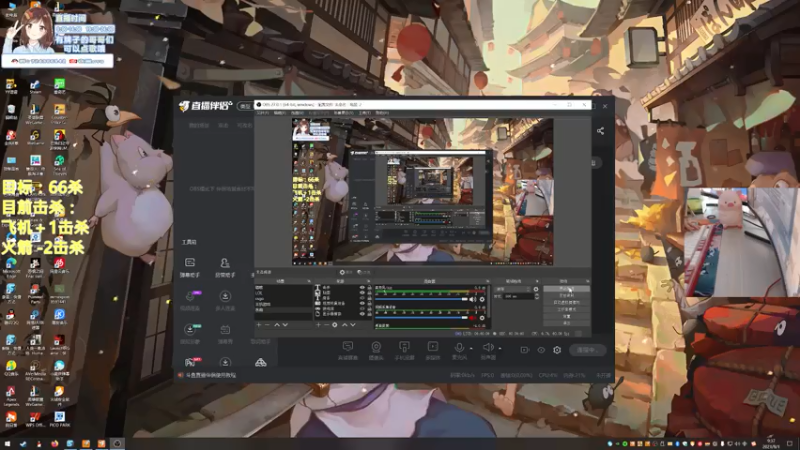Toggle eye visibility of the top OBS source
The height and width of the screenshot is (450, 800).
(x=362, y=287)
